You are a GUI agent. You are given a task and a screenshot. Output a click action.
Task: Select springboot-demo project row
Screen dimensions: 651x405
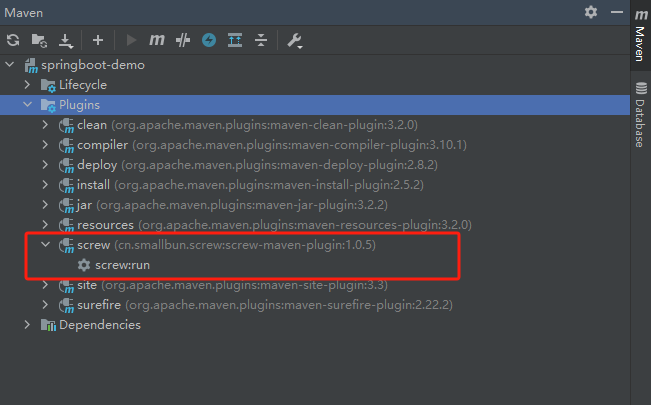315,65
